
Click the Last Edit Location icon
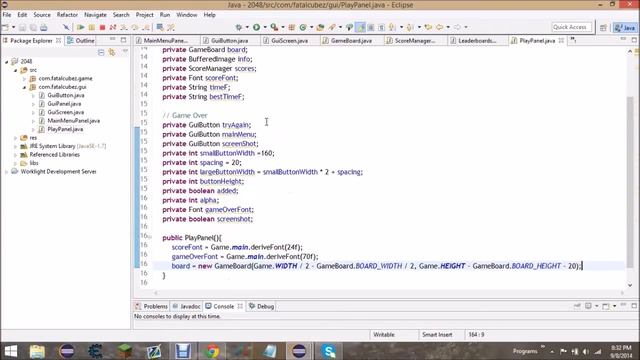428,27
